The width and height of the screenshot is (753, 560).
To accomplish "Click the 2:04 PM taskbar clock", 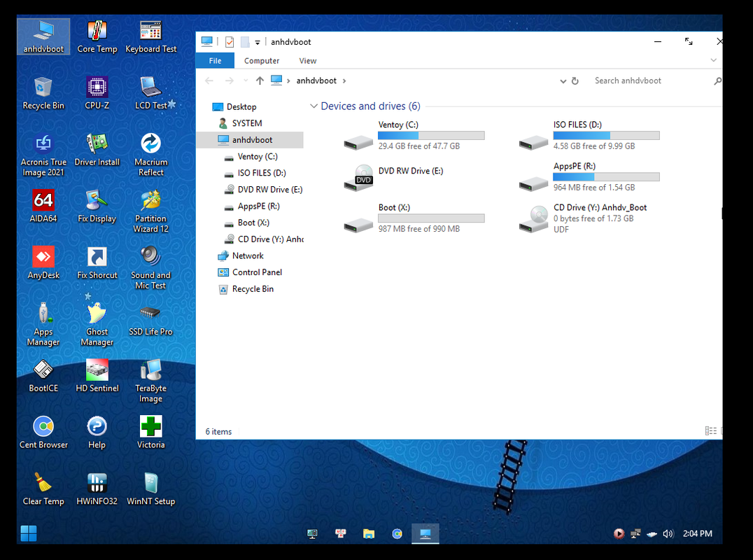I will tap(698, 533).
